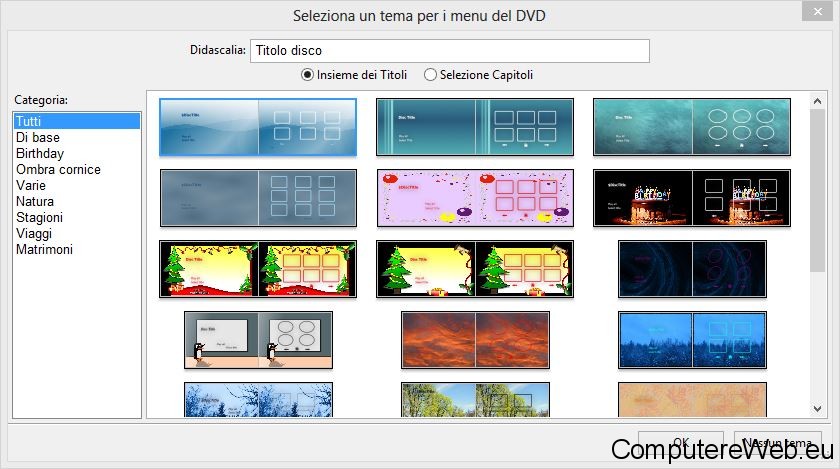Select the 'Birthday' category
Screen dimensions: 840x469
click(77, 153)
